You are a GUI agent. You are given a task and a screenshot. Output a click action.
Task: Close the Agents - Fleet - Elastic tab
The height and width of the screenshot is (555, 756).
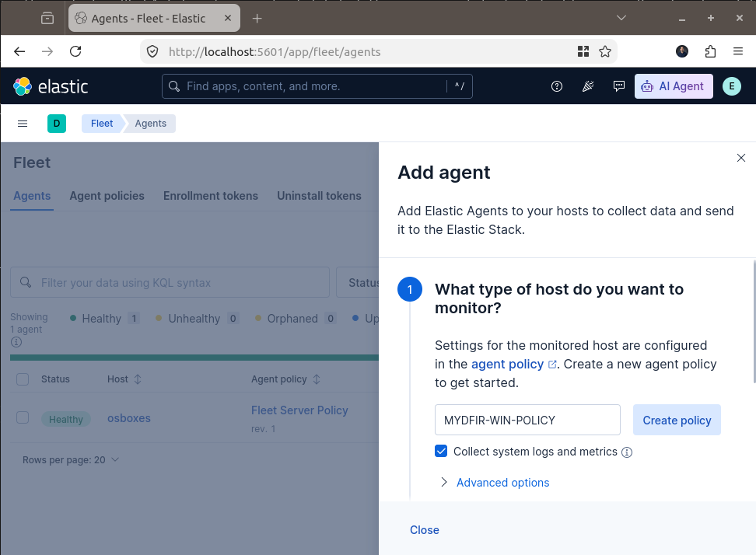point(228,18)
